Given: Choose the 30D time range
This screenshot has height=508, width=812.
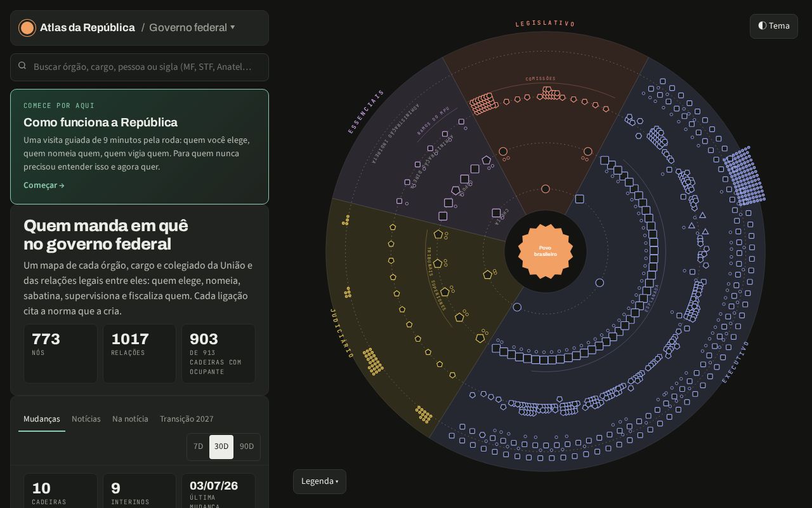Looking at the screenshot, I should 221,446.
